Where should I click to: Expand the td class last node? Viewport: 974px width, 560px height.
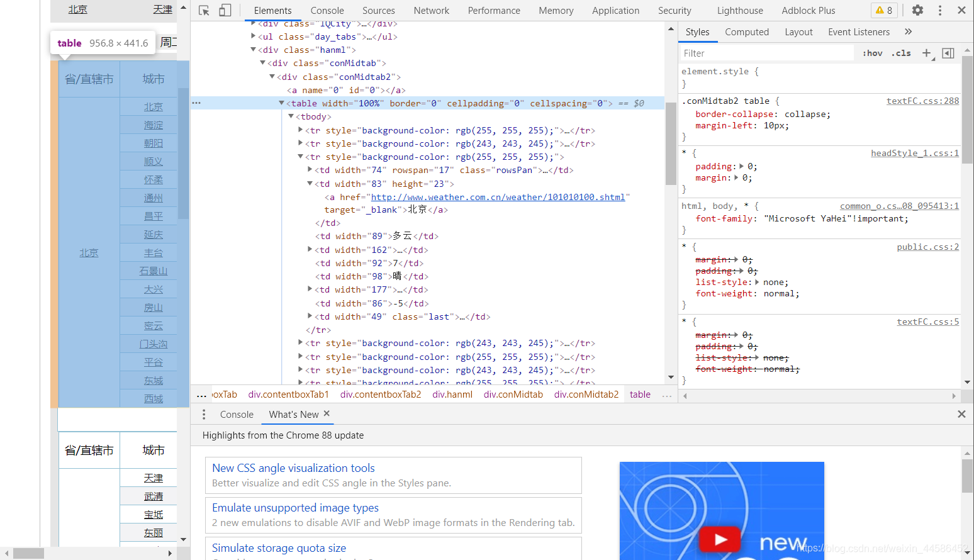310,316
